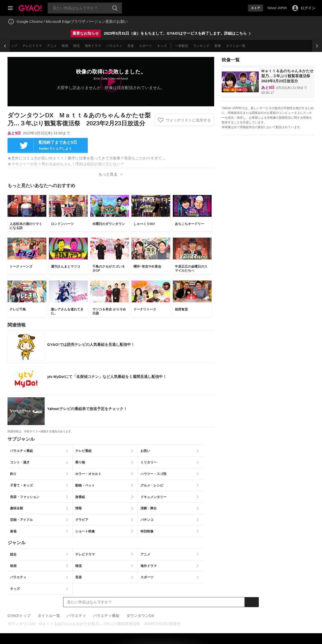This screenshot has width=322, height=644.
Task: Open ドキュメンタリー subgenre row
Action: click(171, 497)
